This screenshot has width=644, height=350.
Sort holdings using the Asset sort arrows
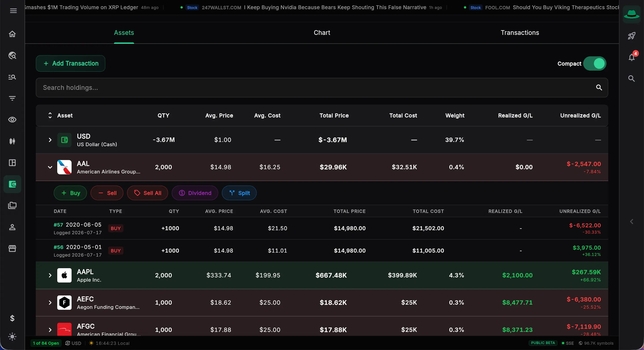(x=50, y=115)
